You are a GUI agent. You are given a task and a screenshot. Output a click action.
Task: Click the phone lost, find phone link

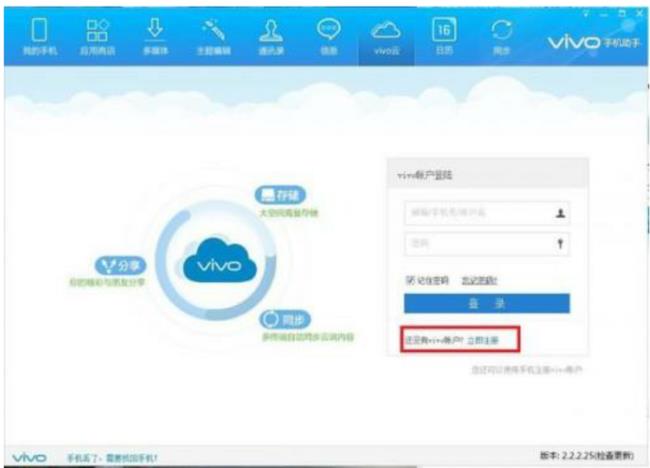[112, 458]
